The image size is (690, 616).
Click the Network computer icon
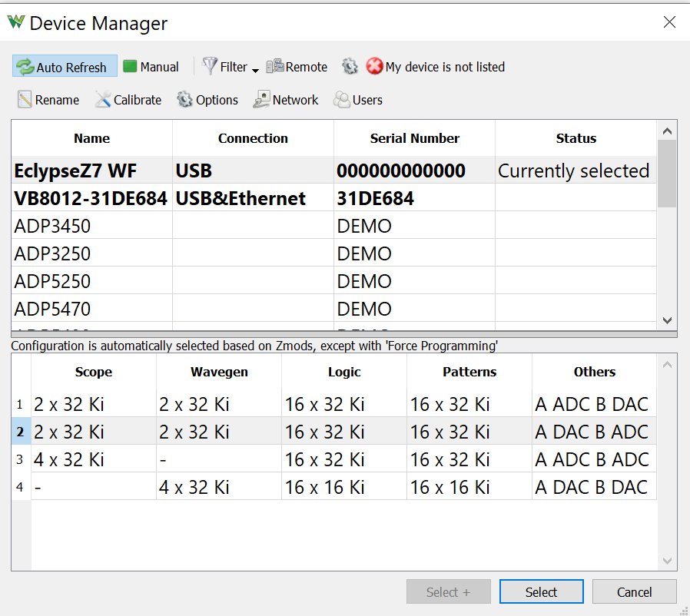(x=261, y=99)
